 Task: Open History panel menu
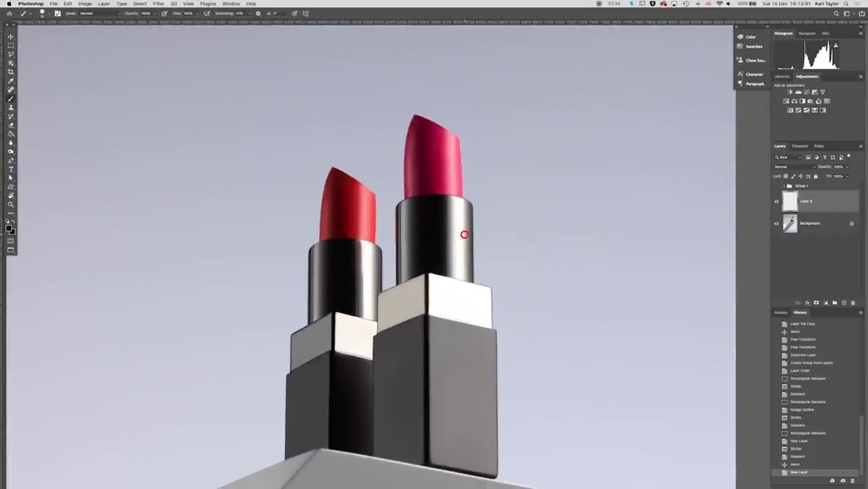(861, 312)
